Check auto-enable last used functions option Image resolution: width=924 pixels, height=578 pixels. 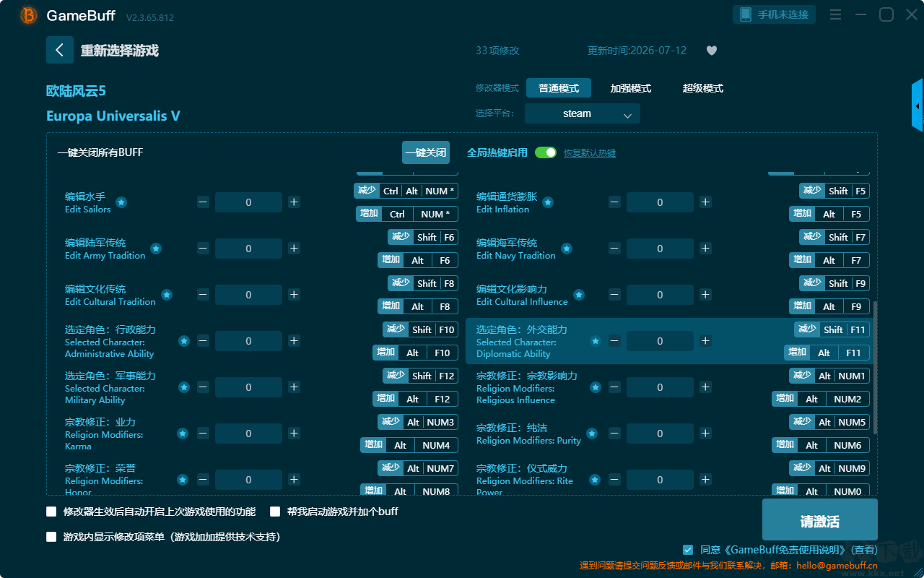51,512
